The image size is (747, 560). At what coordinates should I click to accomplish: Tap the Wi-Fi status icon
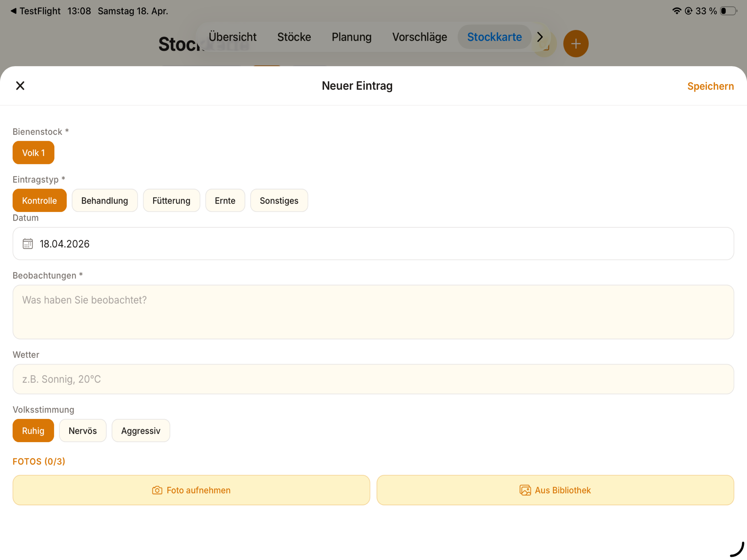(676, 11)
